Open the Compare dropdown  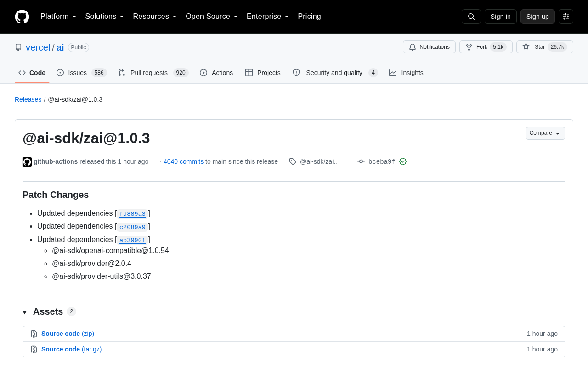pyautogui.click(x=545, y=133)
